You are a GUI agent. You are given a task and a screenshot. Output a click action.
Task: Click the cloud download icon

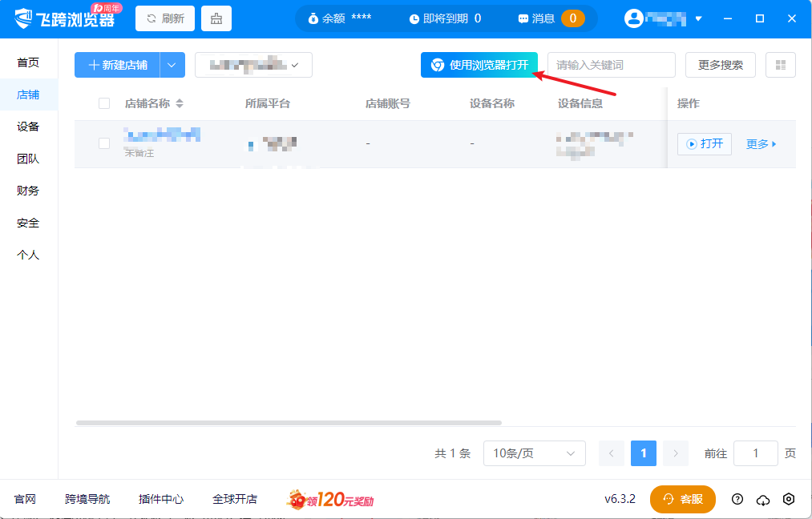point(763,499)
